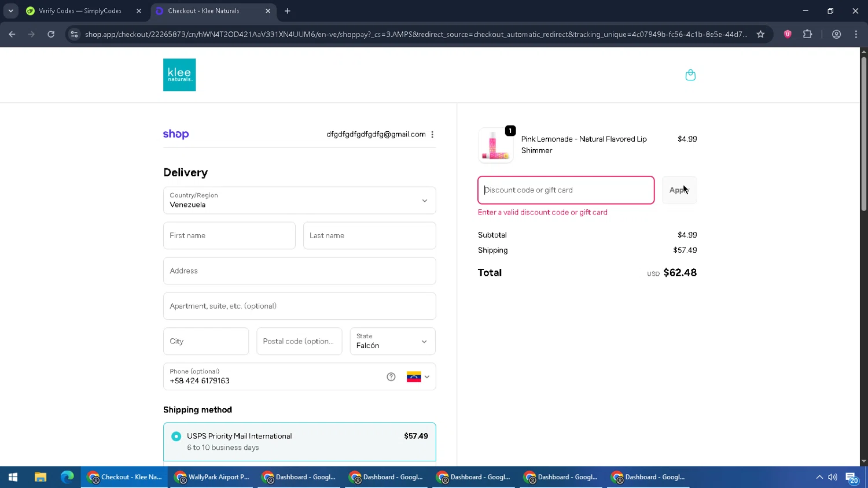Click the Pink Lemonade product thumbnail
This screenshot has height=488, width=868.
[495, 145]
